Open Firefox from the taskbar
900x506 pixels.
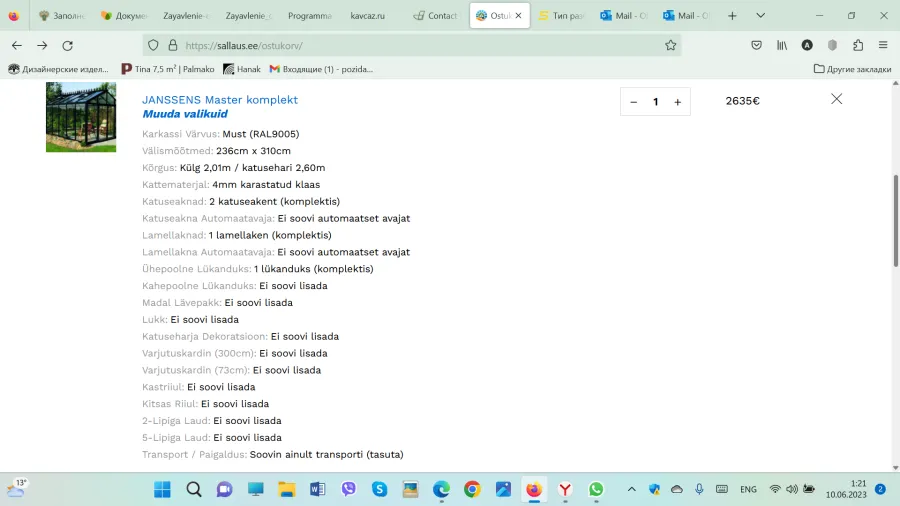[534, 489]
